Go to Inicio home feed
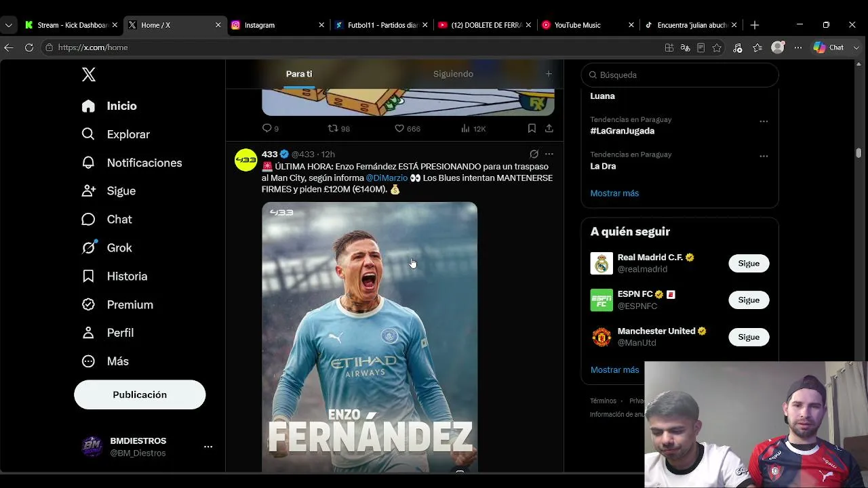Screen dimensions: 868x488 [x=109, y=106]
